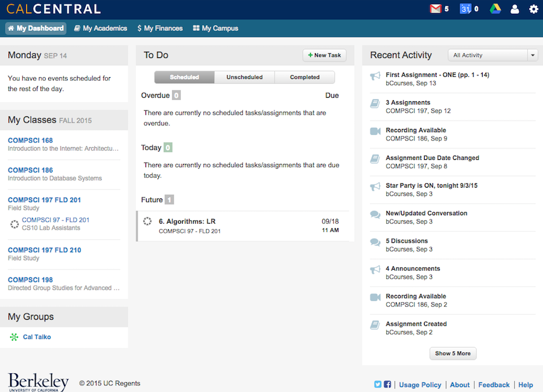Open the Google Drive icon
This screenshot has width=543, height=392.
click(x=495, y=8)
